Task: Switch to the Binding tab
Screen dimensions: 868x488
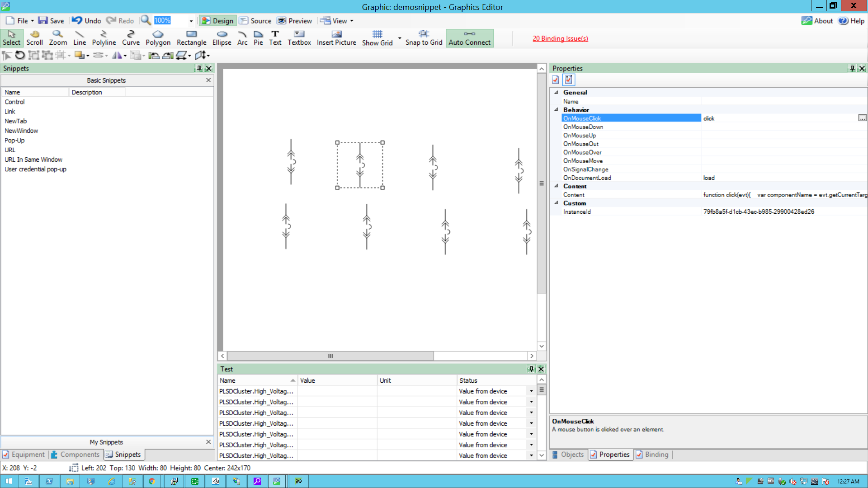Action: (x=652, y=455)
